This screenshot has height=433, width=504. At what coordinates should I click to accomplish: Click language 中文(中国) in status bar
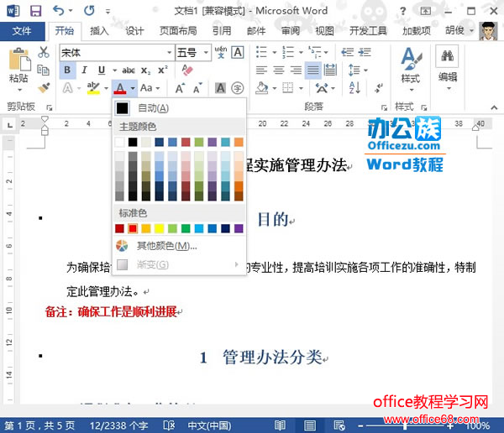click(x=209, y=426)
